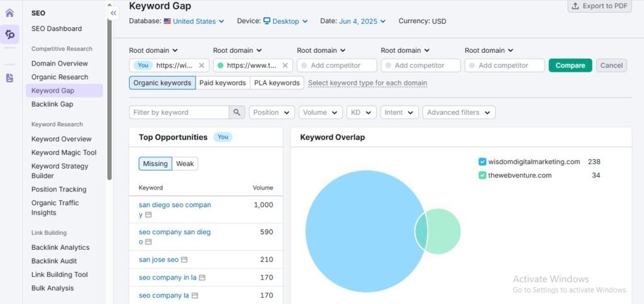
Task: Click the United States flag icon
Action: [167, 21]
